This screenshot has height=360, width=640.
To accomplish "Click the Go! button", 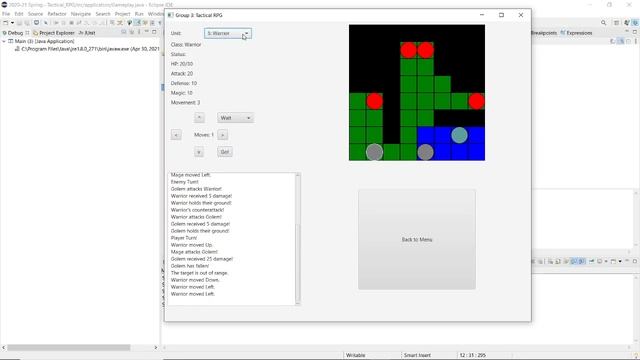I will pyautogui.click(x=225, y=152).
